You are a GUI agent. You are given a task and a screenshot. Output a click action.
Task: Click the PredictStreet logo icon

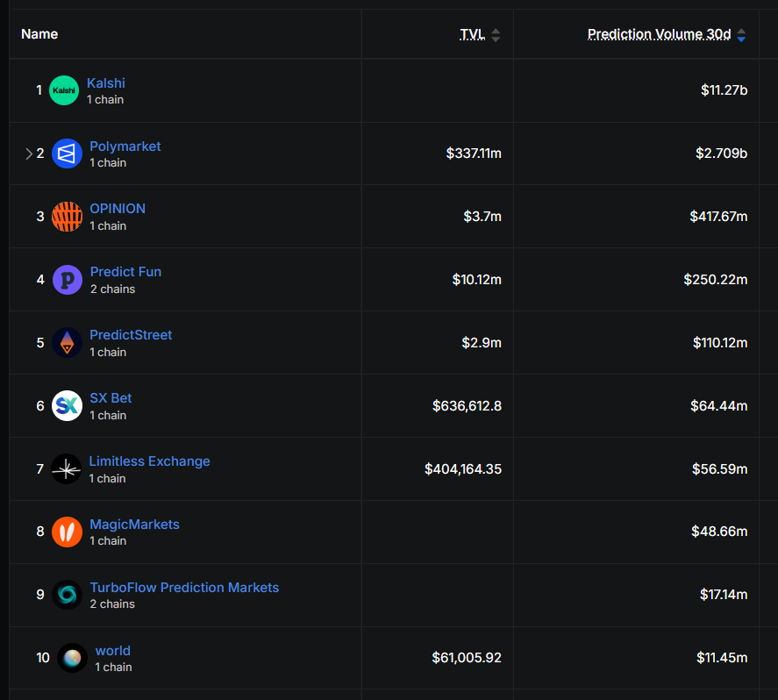[67, 343]
